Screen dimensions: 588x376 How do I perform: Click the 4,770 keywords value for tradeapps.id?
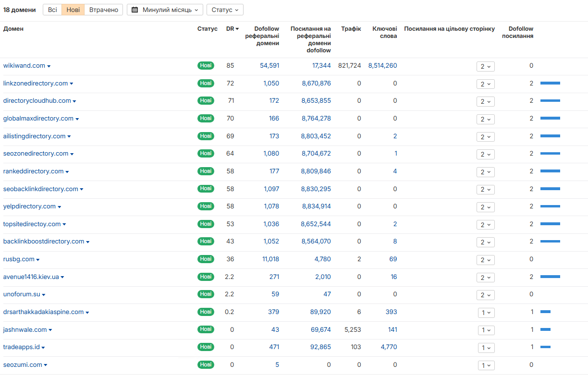[389, 347]
